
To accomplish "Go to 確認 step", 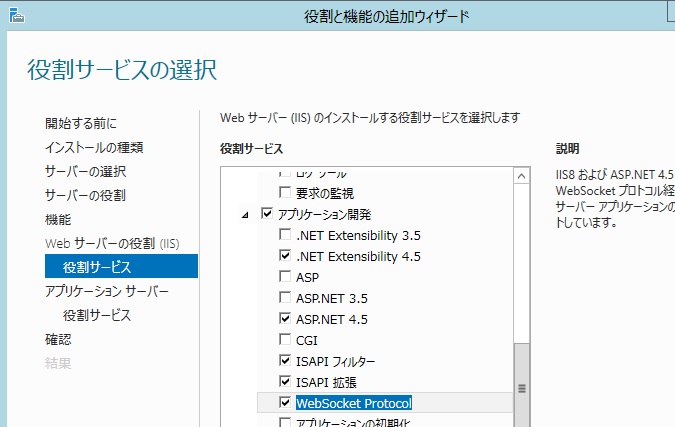I will coord(58,340).
